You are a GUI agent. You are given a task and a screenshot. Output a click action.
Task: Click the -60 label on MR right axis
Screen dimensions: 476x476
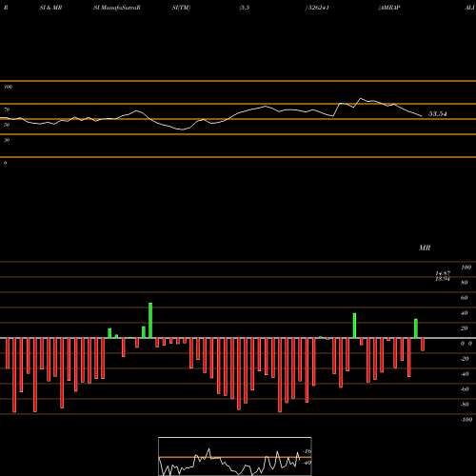pyautogui.click(x=465, y=389)
